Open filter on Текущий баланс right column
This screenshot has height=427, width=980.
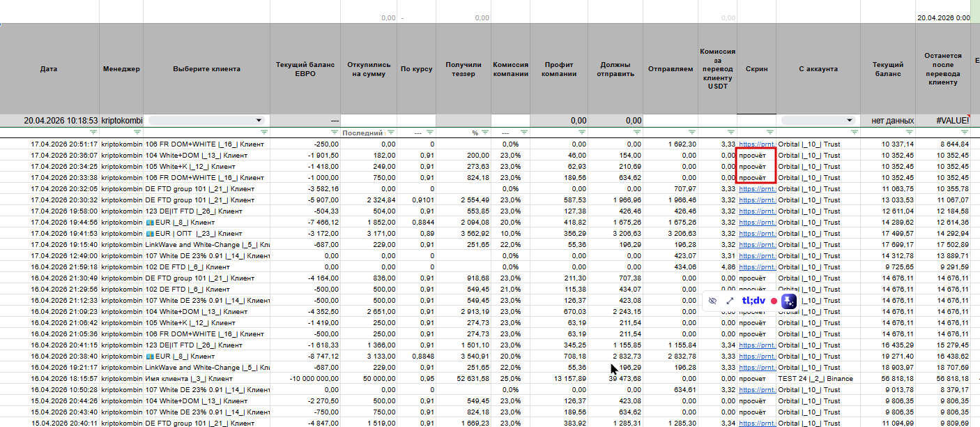click(x=909, y=133)
